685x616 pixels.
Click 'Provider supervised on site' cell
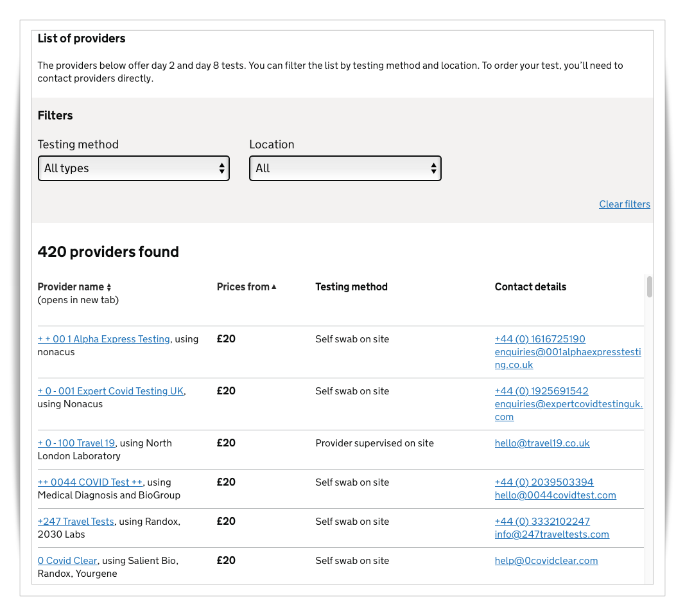tap(374, 443)
